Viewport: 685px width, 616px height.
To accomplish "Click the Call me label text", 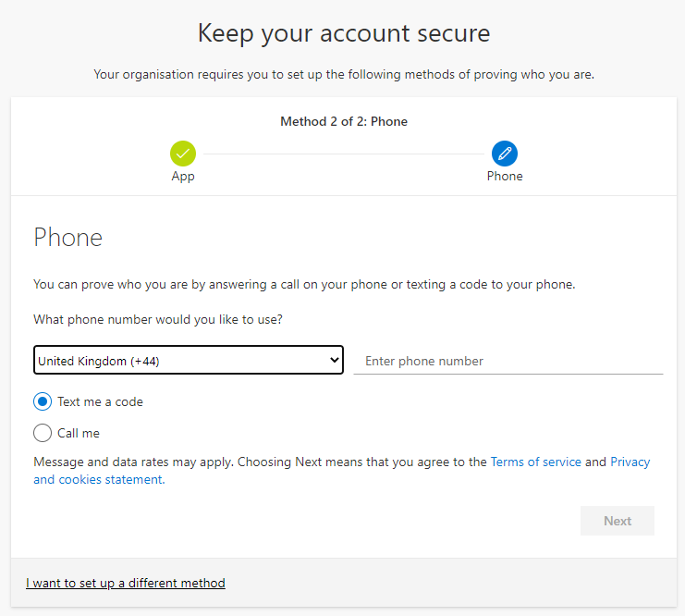I will pyautogui.click(x=79, y=433).
